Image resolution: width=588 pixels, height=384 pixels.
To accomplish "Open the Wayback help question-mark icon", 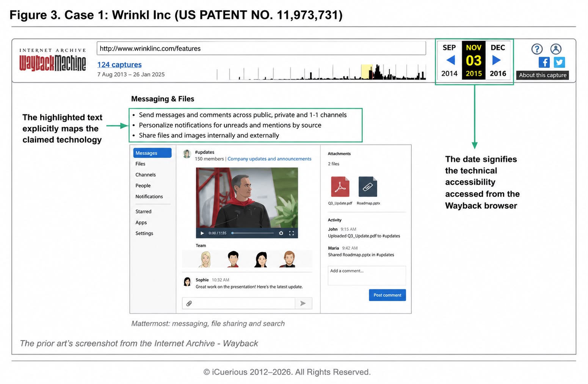I will point(537,49).
